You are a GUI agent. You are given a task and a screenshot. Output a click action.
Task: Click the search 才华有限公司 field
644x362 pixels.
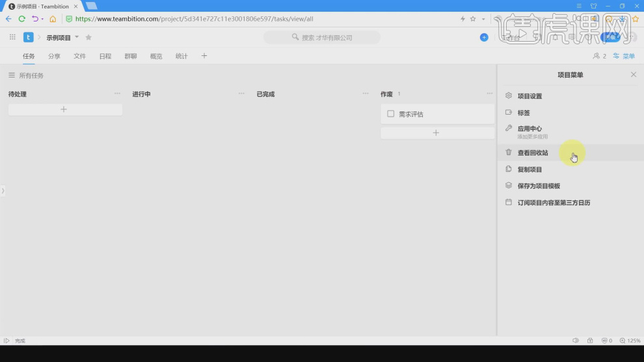pyautogui.click(x=322, y=37)
